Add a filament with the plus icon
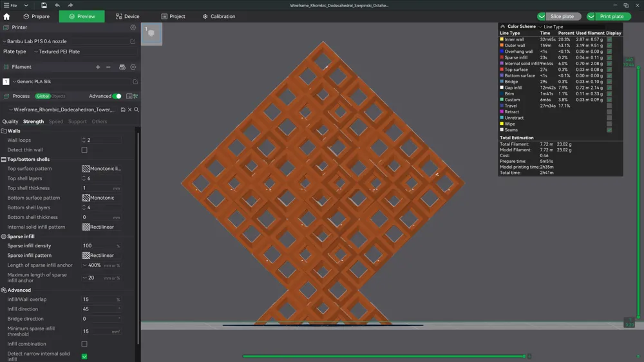The image size is (644, 362). pyautogui.click(x=98, y=67)
